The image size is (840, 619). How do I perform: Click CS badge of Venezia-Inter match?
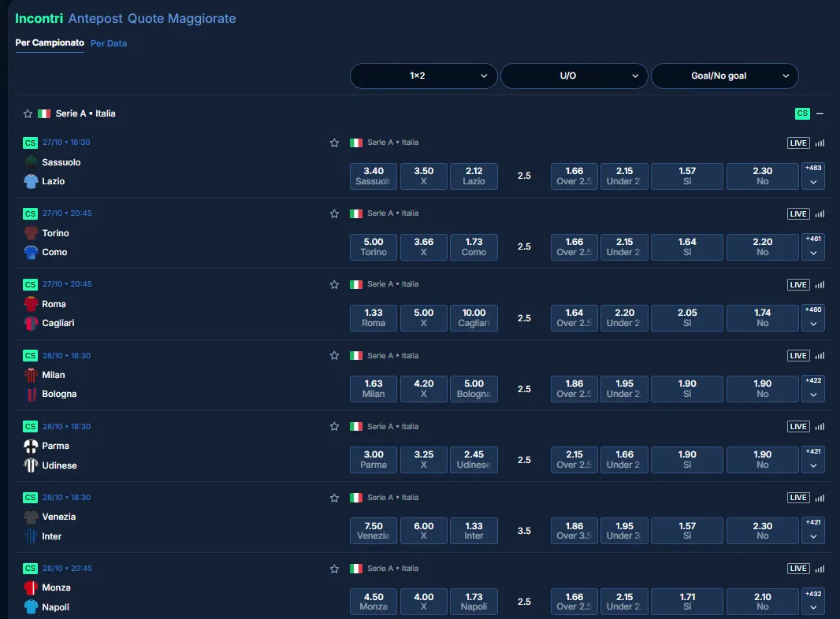30,498
